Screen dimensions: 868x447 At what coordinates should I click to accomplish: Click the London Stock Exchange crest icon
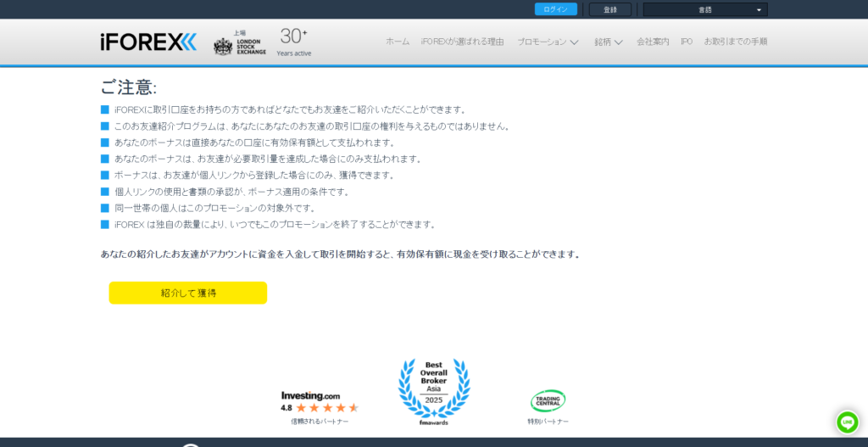[x=223, y=47]
